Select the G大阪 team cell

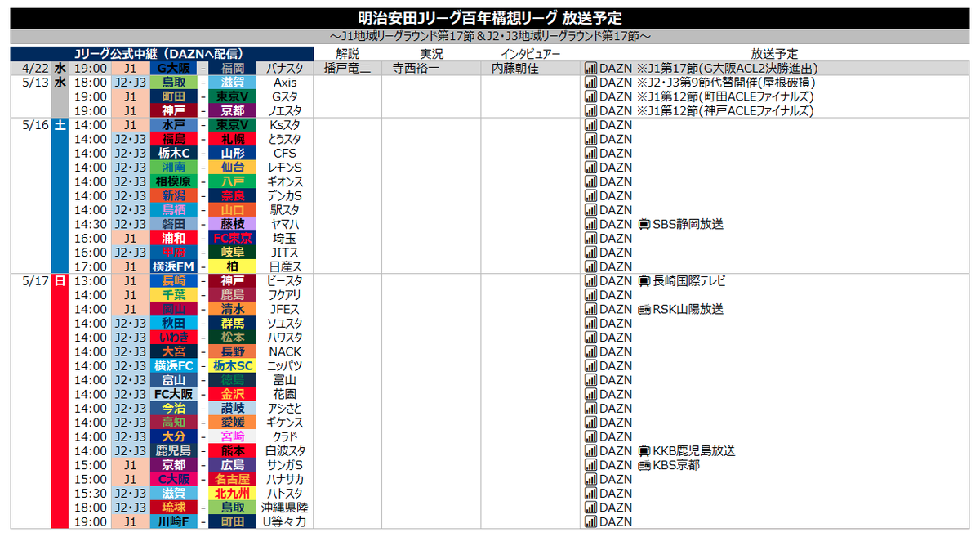coord(173,69)
